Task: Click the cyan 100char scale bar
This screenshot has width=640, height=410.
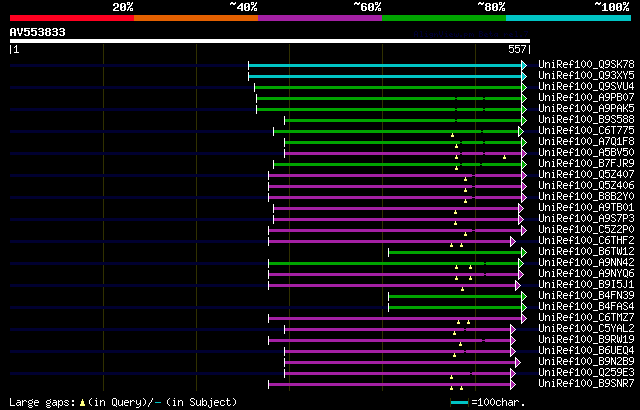Action: tap(460, 403)
